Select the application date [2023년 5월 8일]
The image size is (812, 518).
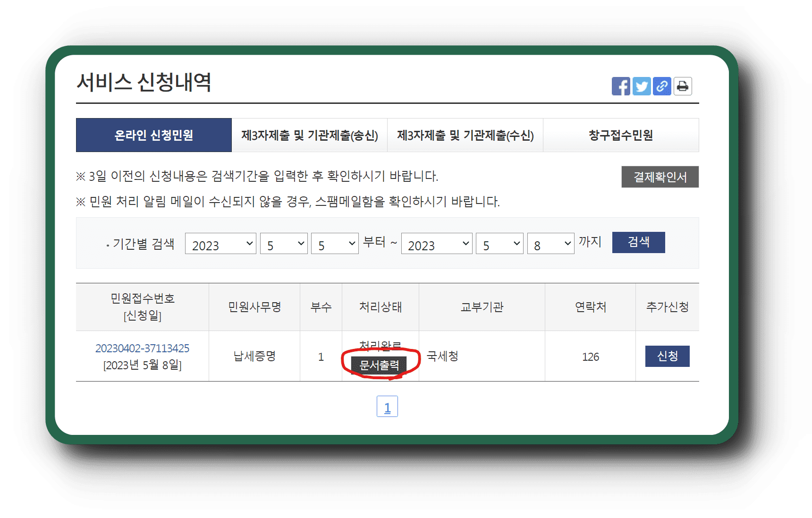143,365
